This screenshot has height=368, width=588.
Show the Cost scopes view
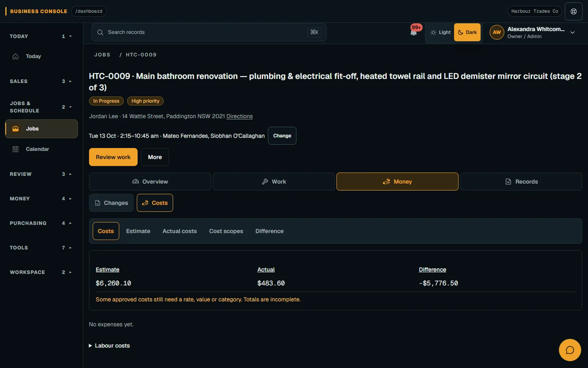click(226, 231)
